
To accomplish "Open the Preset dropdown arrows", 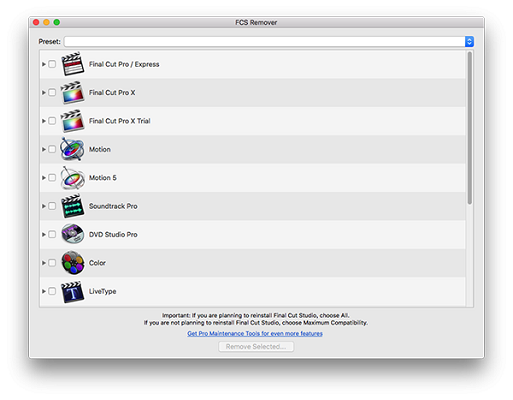I will click(469, 42).
